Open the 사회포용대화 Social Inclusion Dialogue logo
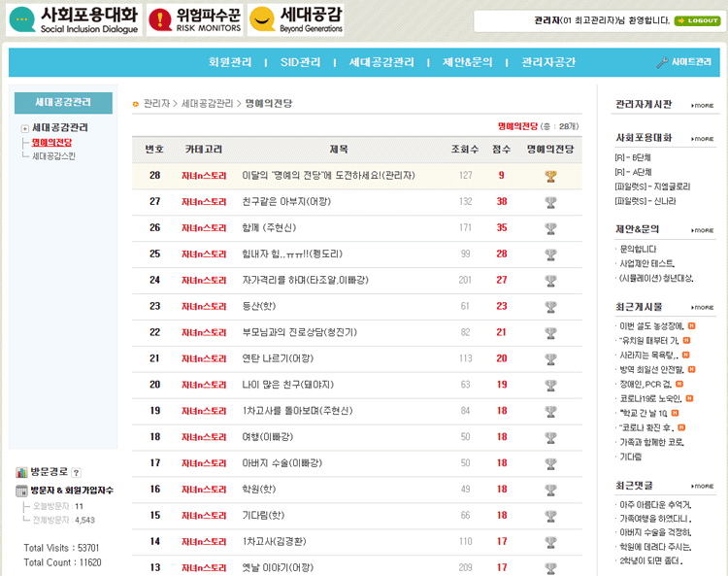The width and height of the screenshot is (728, 576). click(x=74, y=20)
